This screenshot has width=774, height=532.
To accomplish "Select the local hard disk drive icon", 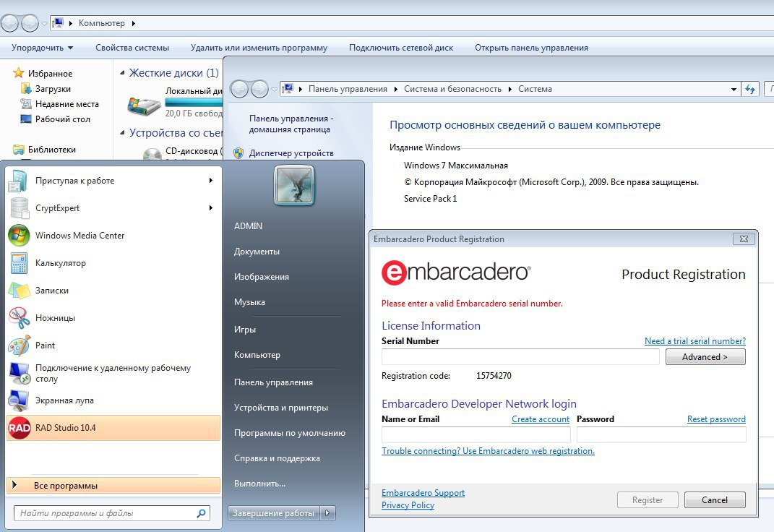I will [144, 106].
